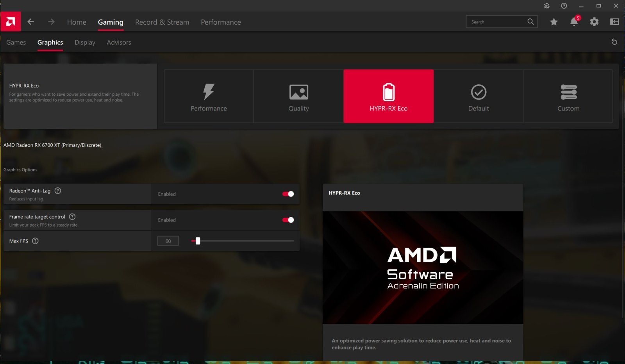Go forward with the right arrow
Image resolution: width=625 pixels, height=364 pixels.
point(51,22)
